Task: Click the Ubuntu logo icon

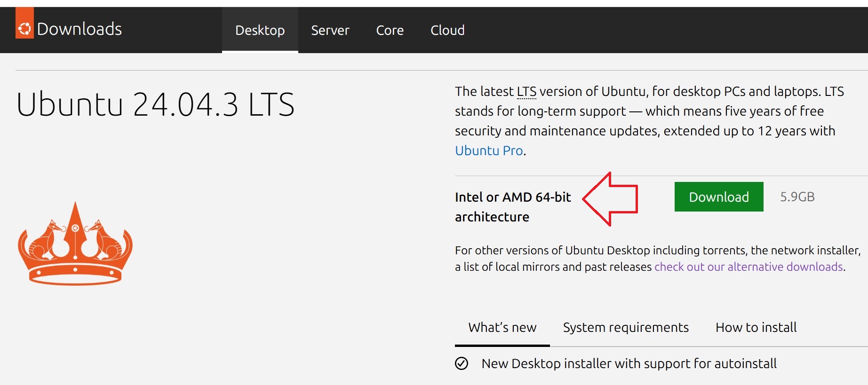Action: pyautogui.click(x=24, y=29)
